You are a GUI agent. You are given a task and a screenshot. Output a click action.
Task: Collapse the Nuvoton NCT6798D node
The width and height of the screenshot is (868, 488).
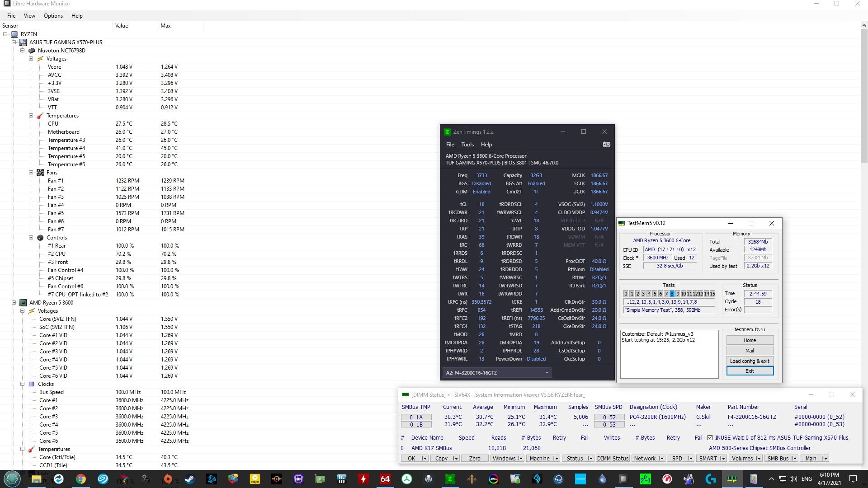[x=23, y=51]
